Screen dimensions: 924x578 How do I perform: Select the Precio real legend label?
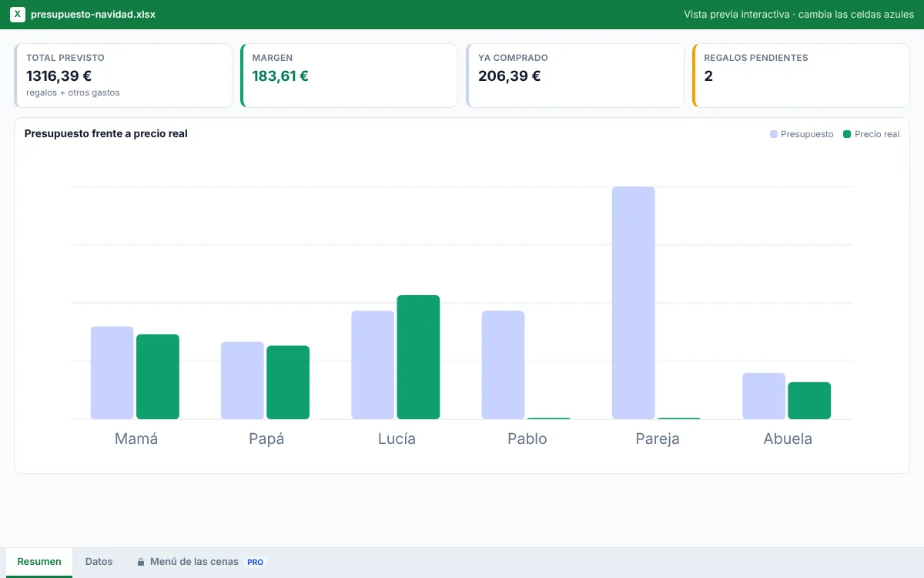coord(877,134)
